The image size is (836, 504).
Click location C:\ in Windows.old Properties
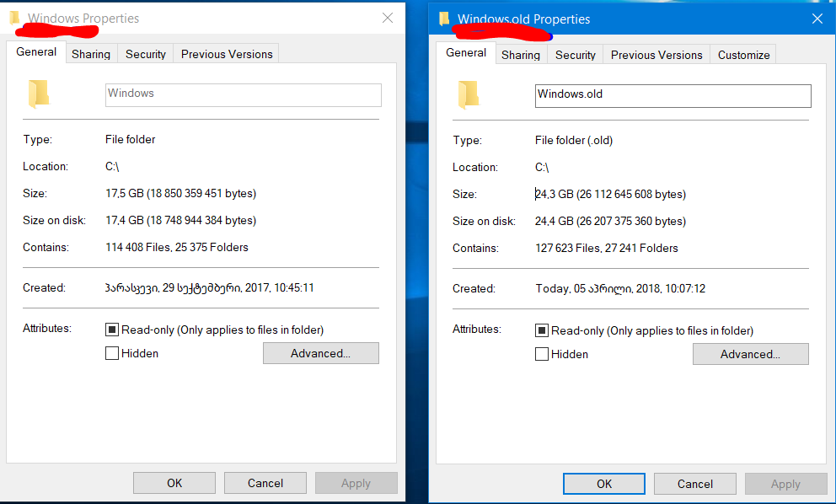[542, 168]
